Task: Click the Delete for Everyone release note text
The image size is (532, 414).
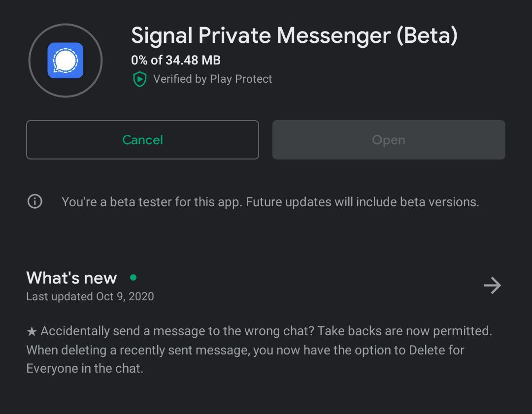Action: click(259, 350)
